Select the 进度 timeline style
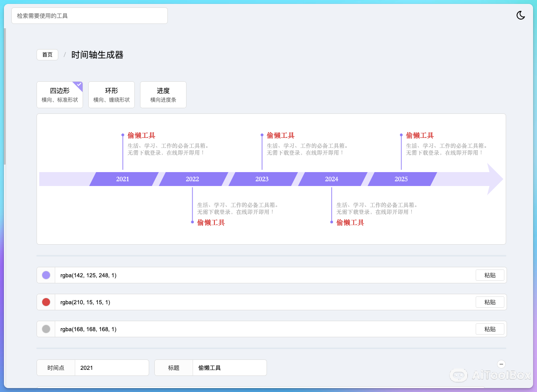 pos(163,94)
